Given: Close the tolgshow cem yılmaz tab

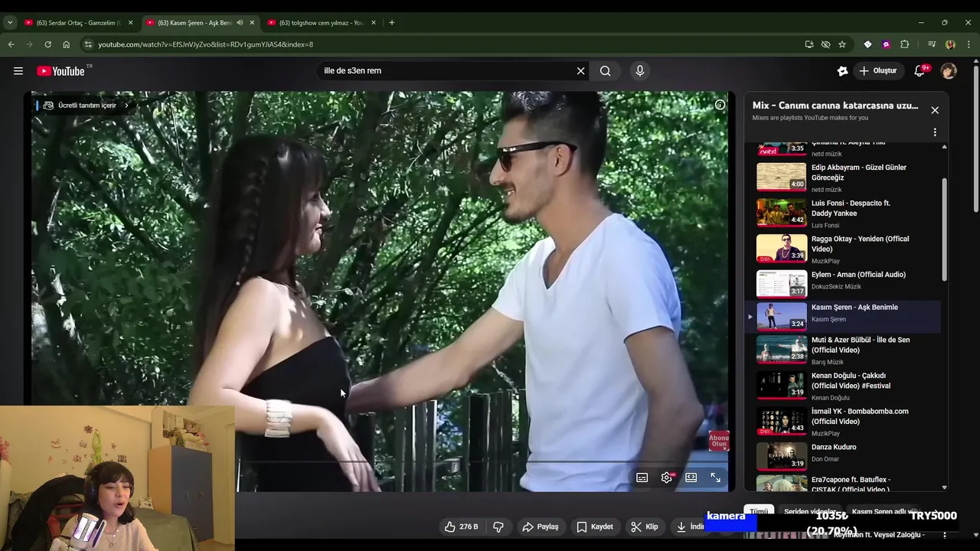Looking at the screenshot, I should click(374, 23).
